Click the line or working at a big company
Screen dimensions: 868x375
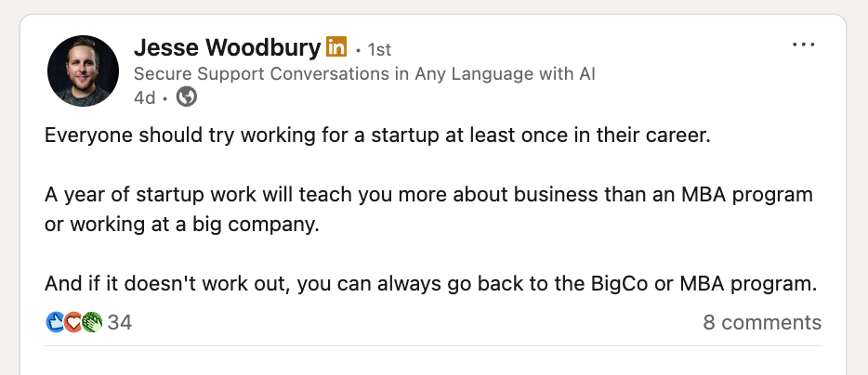pyautogui.click(x=183, y=226)
